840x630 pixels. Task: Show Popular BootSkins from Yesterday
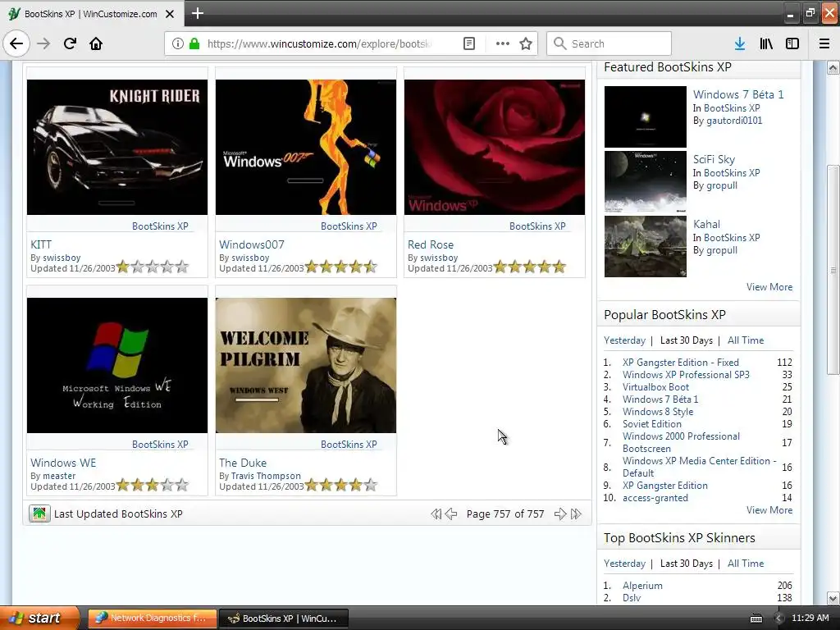[x=624, y=340]
